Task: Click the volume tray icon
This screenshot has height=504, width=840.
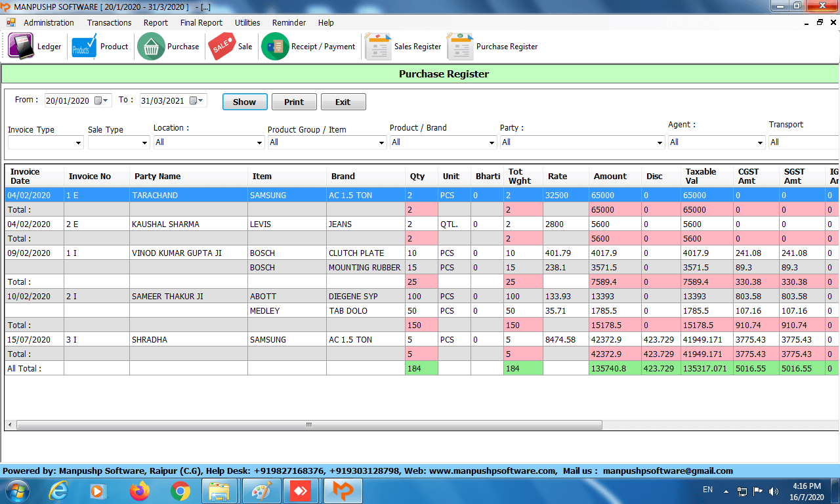Action: pyautogui.click(x=774, y=490)
